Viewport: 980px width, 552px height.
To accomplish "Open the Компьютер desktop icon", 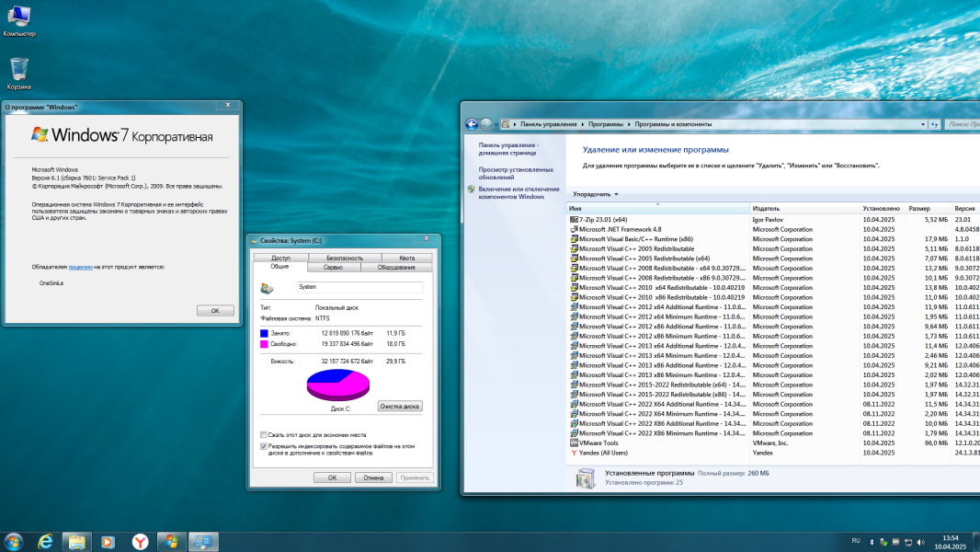I will coord(18,20).
